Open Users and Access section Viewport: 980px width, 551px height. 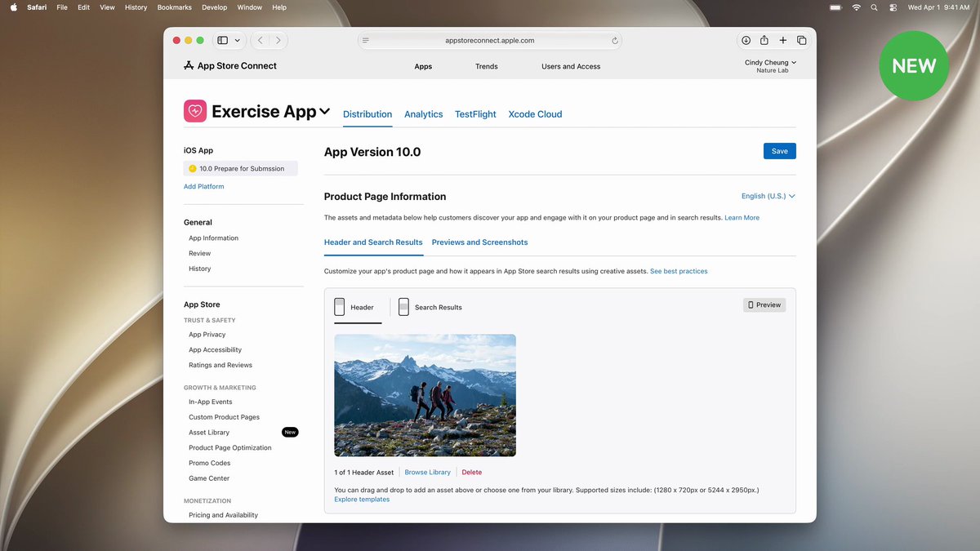[571, 66]
